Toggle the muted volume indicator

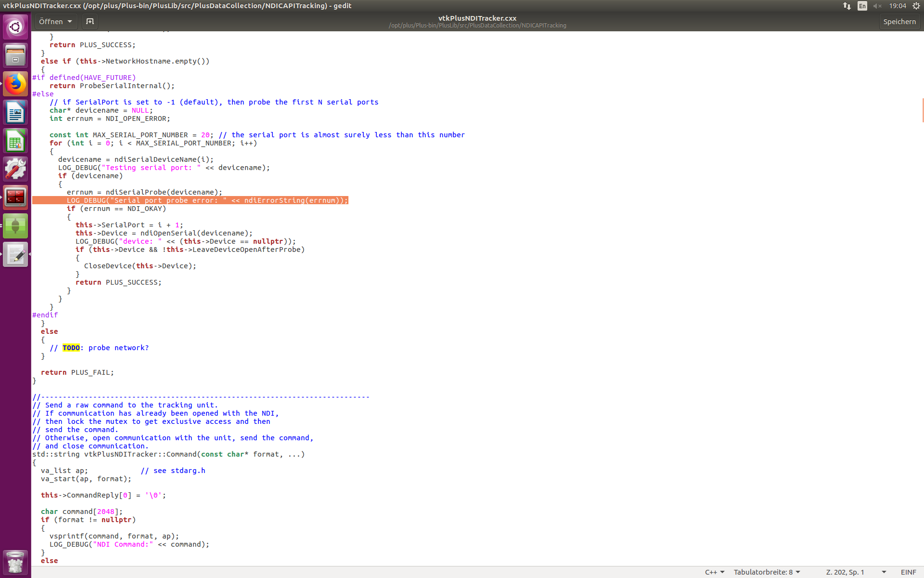[x=877, y=6]
